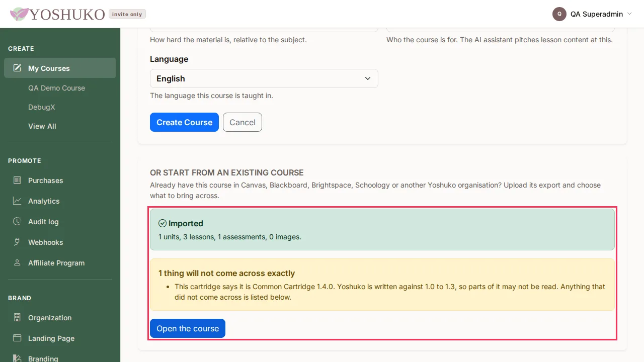This screenshot has height=362, width=644.
Task: Select QA Demo Course in sidebar
Action: click(56, 87)
